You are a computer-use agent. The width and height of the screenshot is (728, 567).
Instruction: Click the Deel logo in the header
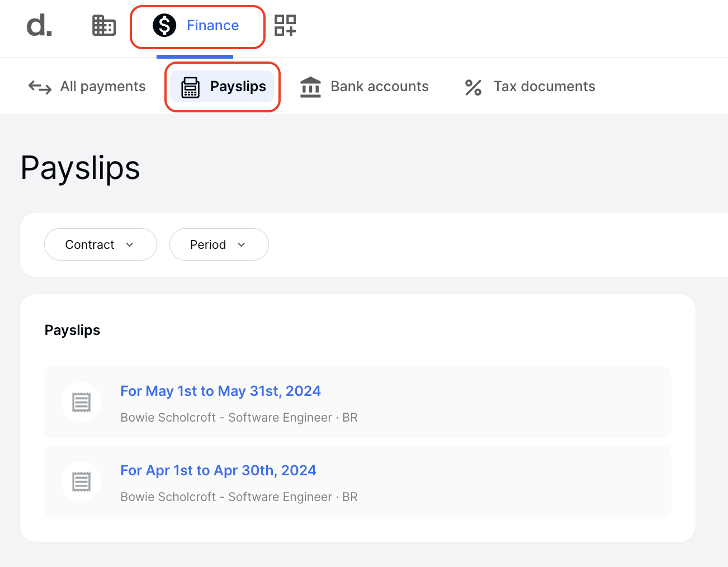point(38,25)
